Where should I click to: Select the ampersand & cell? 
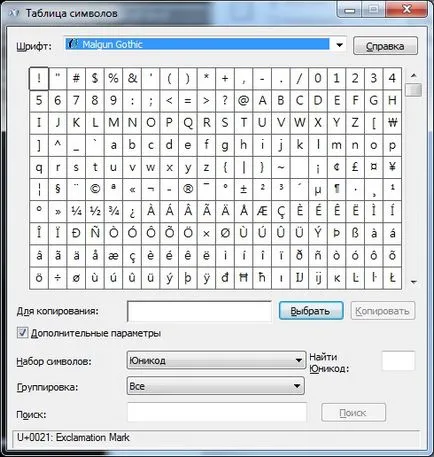click(132, 79)
